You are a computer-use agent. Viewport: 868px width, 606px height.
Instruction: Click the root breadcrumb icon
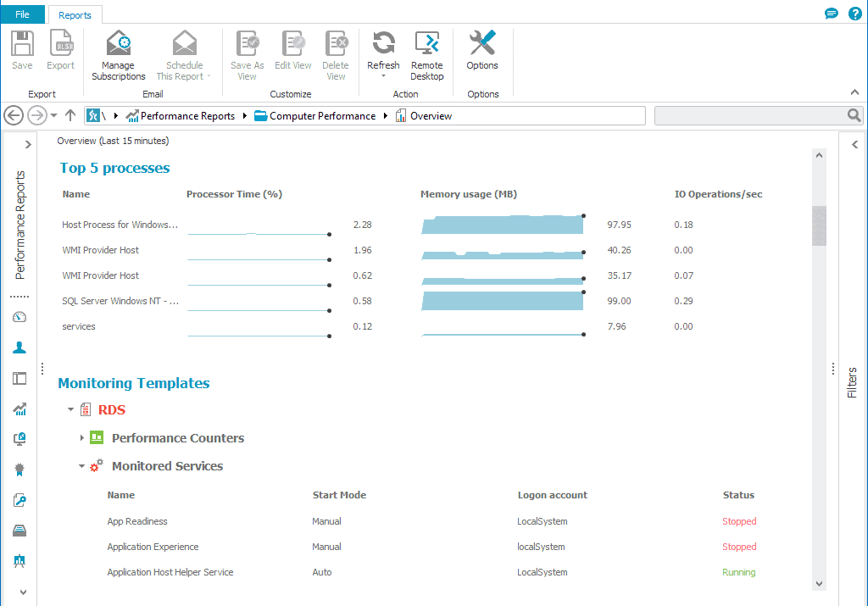pyautogui.click(x=93, y=115)
